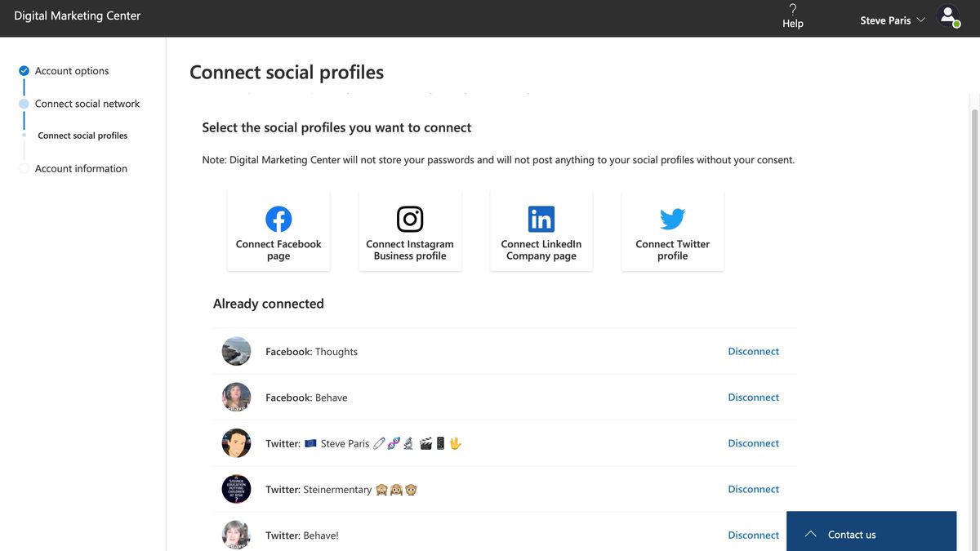Viewport: 980px width, 551px height.
Task: Click the user account avatar icon
Action: 947,16
